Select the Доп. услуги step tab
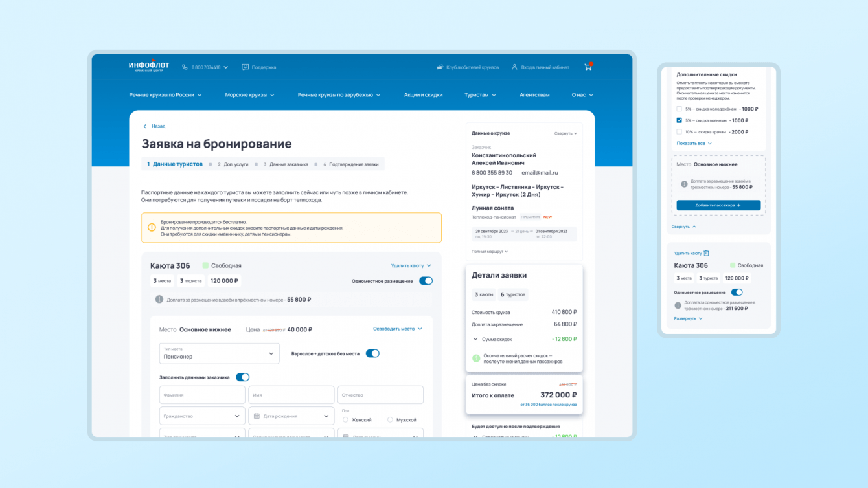868x488 pixels. click(233, 164)
